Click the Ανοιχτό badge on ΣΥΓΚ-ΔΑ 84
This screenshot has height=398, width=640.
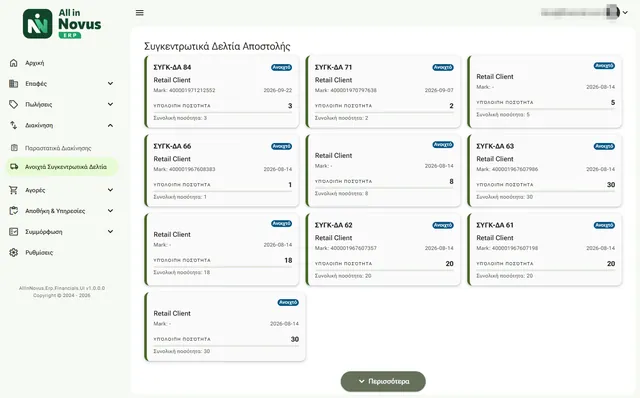click(x=282, y=67)
